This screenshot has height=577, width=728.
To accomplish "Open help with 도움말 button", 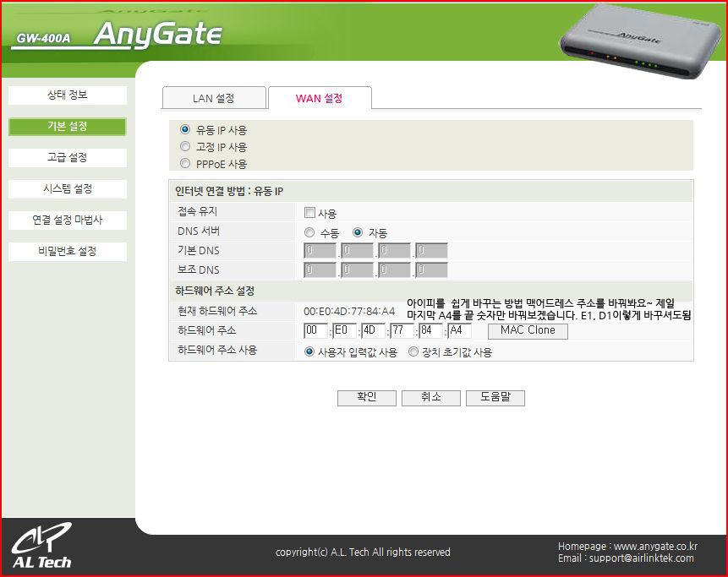I will 495,398.
